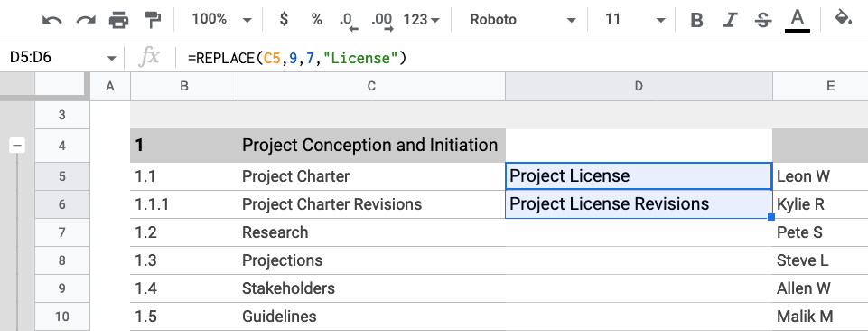The width and height of the screenshot is (868, 331).
Task: Open the fill color bucket
Action: 843,19
